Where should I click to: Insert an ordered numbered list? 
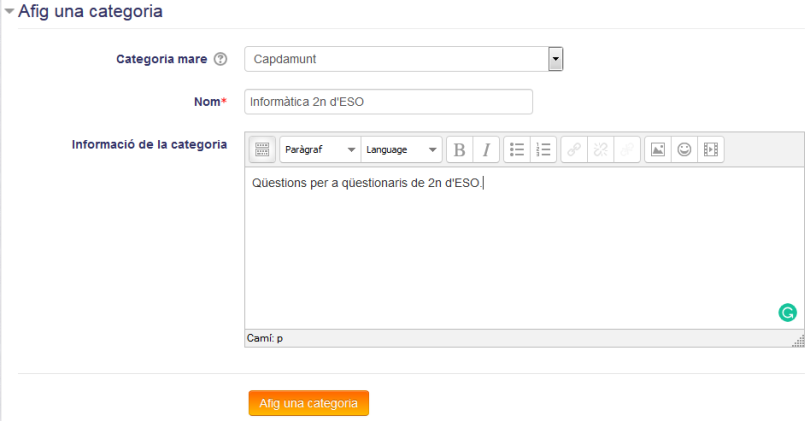pyautogui.click(x=543, y=150)
